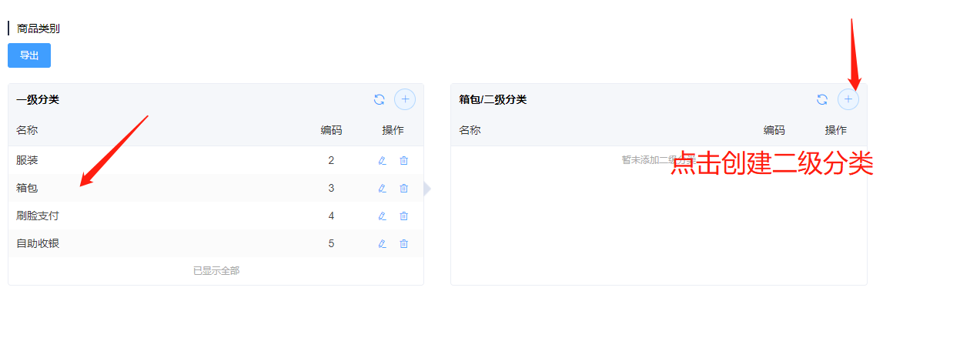
Task: Click the 箱包/二级分类 panel title
Action: (493, 99)
